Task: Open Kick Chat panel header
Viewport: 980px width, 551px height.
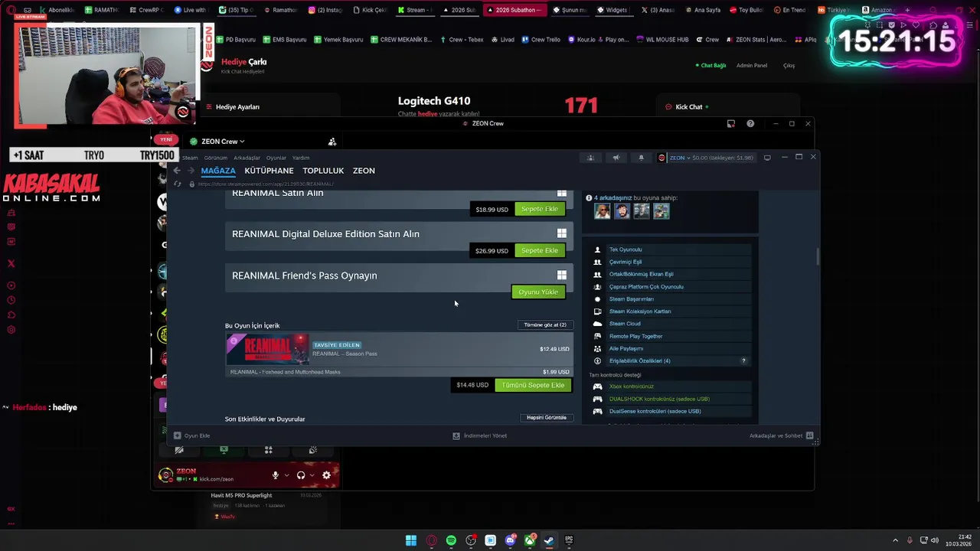Action: pos(688,107)
